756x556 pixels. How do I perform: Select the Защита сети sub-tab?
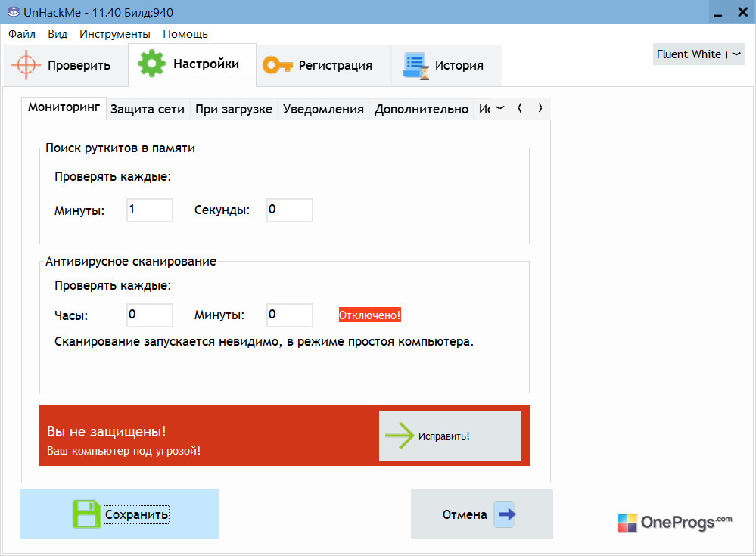point(148,110)
